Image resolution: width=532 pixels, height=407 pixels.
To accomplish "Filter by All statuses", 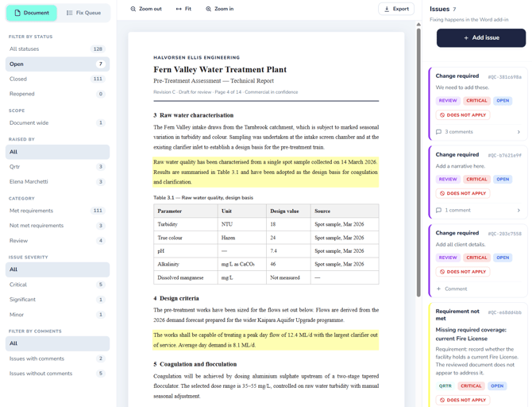I will 57,49.
